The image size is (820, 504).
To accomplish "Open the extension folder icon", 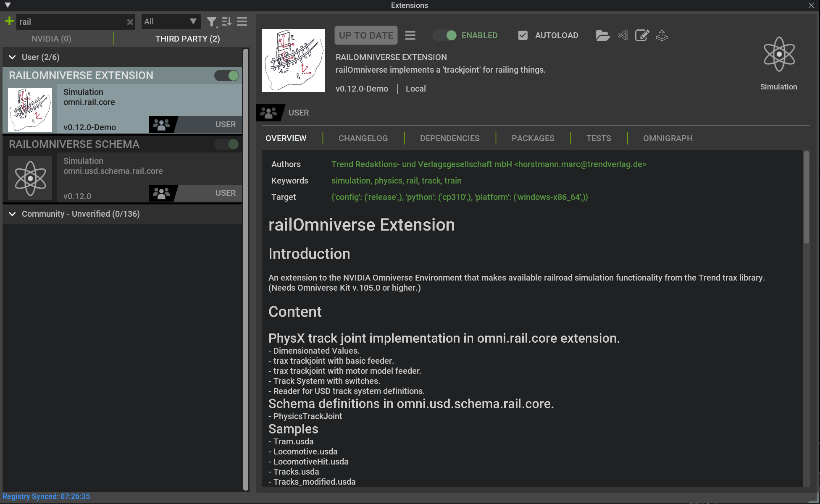I will 603,35.
